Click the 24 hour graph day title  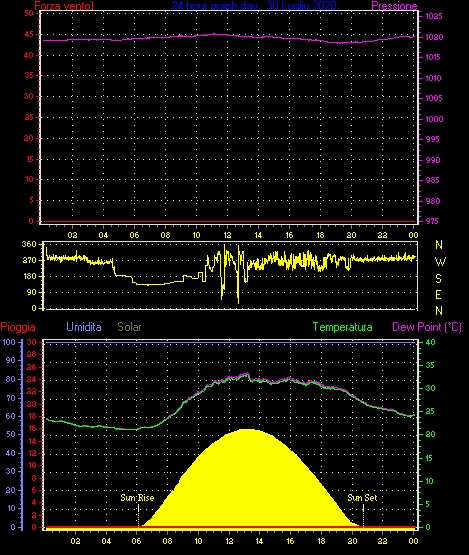[254, 5]
